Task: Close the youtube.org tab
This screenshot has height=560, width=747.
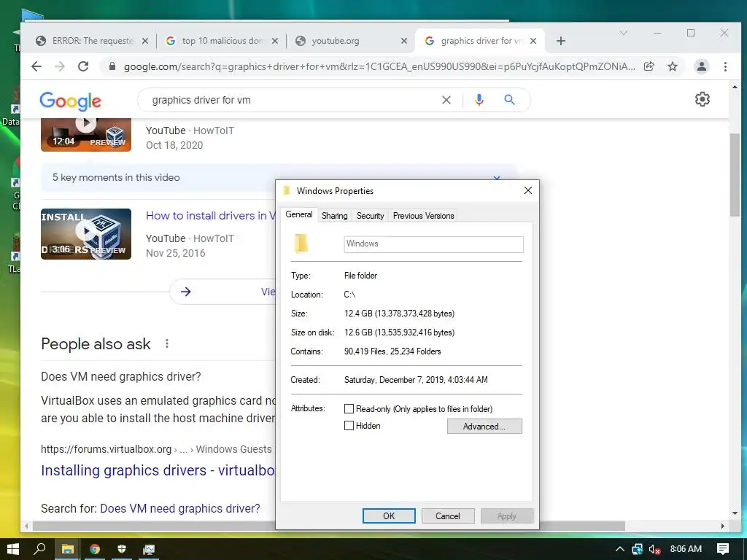Action: coord(404,41)
